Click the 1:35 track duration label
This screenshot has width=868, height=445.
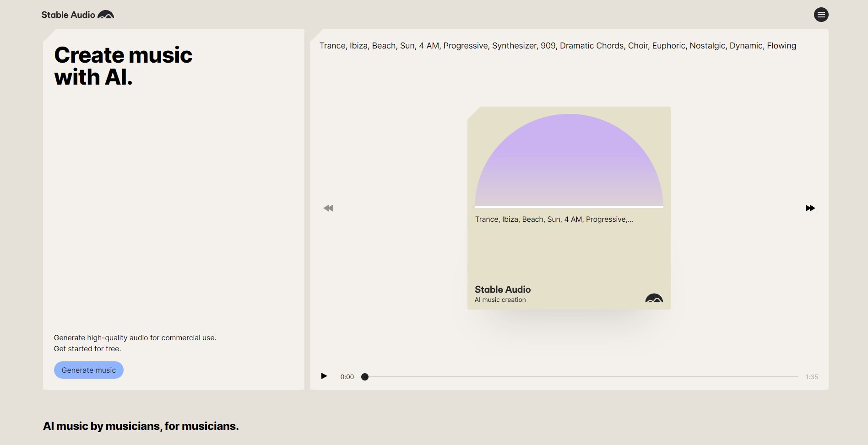tap(812, 377)
